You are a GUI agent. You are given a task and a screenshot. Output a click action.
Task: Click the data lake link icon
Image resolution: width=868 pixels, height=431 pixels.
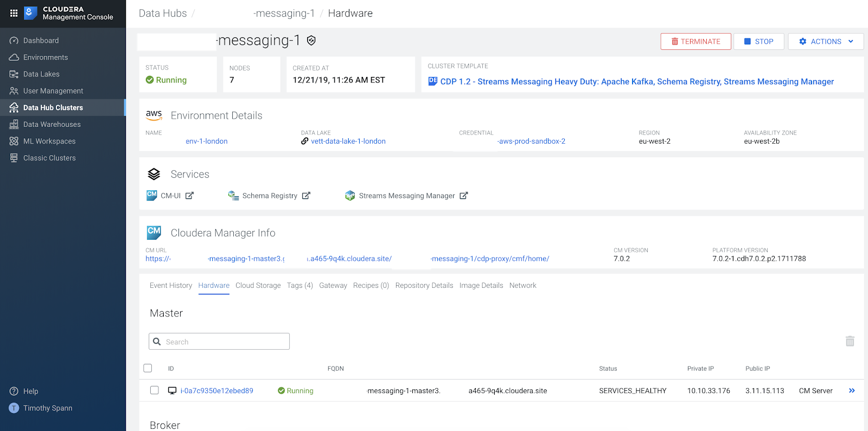click(305, 141)
